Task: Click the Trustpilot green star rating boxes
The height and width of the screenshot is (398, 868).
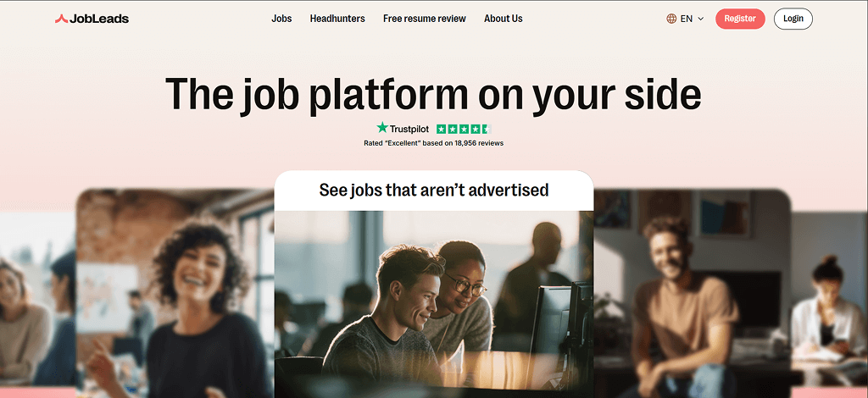Action: [464, 129]
